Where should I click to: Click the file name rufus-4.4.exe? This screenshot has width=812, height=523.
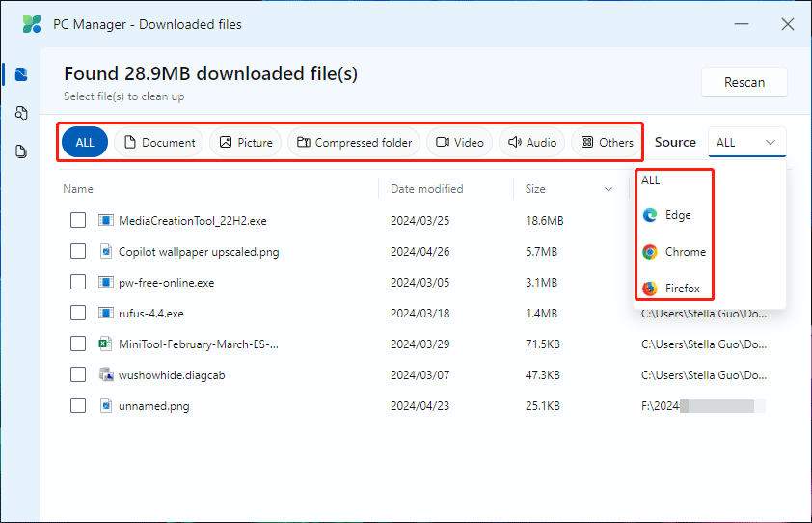coord(151,313)
